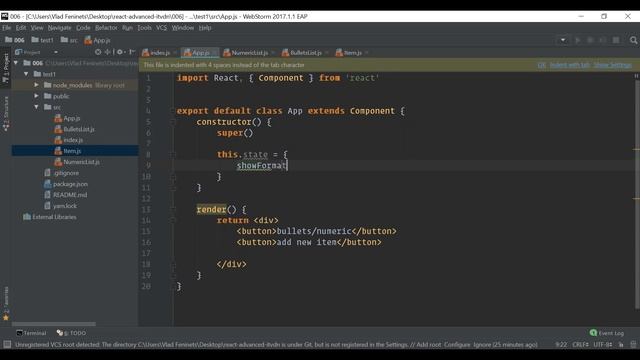Click CRLF line separator in status bar
This screenshot has width=640, height=360.
coord(580,344)
